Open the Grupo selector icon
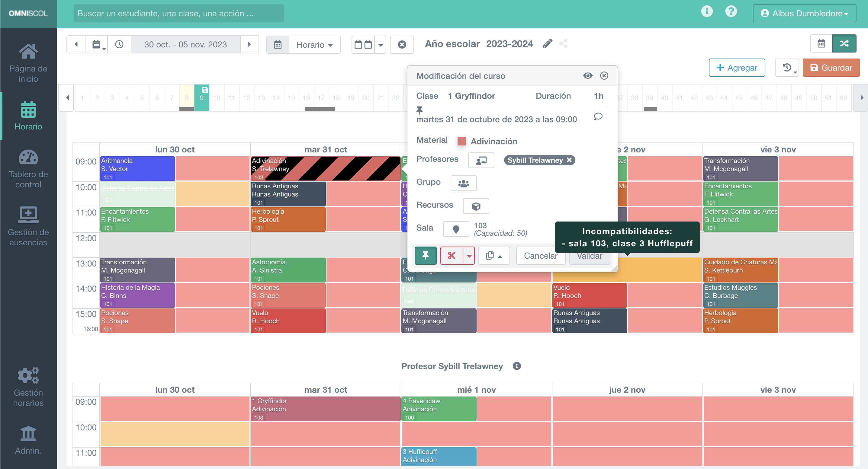This screenshot has width=868, height=469. pos(464,183)
